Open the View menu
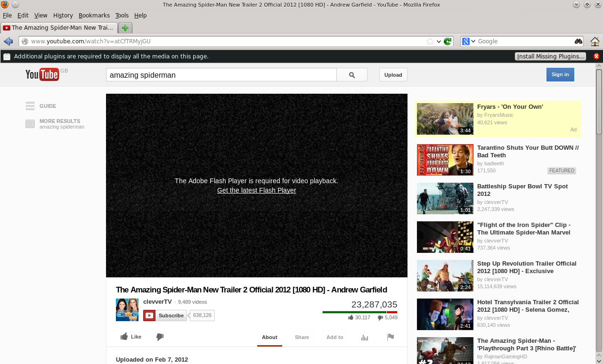 click(41, 16)
